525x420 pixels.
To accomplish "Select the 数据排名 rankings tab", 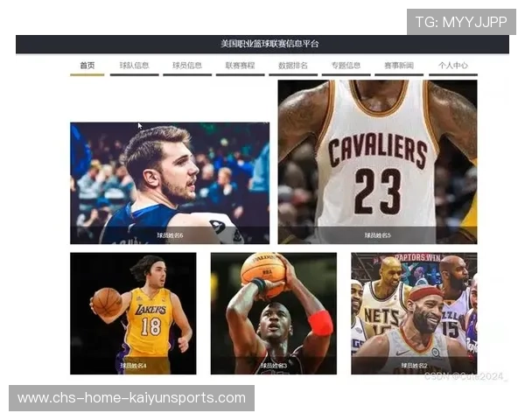I will pyautogui.click(x=292, y=66).
